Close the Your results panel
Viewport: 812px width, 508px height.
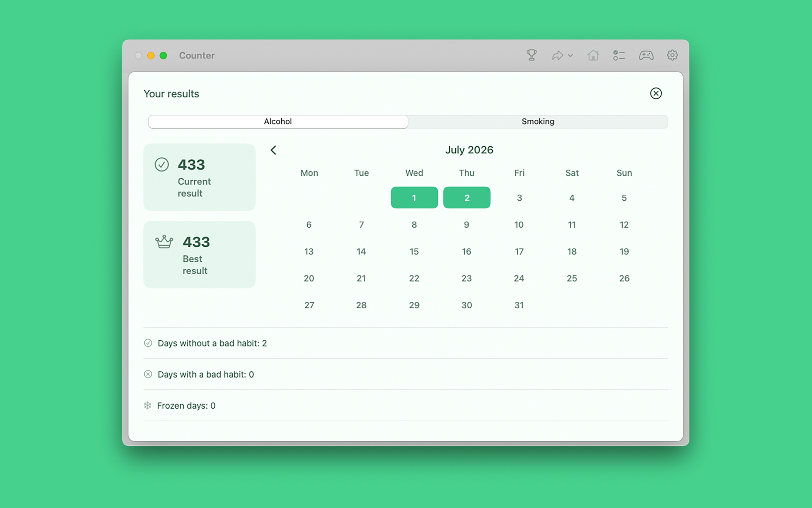pos(656,93)
